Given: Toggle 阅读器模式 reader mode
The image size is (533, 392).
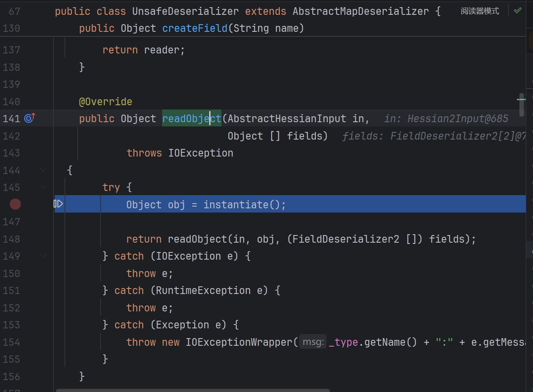Looking at the screenshot, I should (480, 11).
